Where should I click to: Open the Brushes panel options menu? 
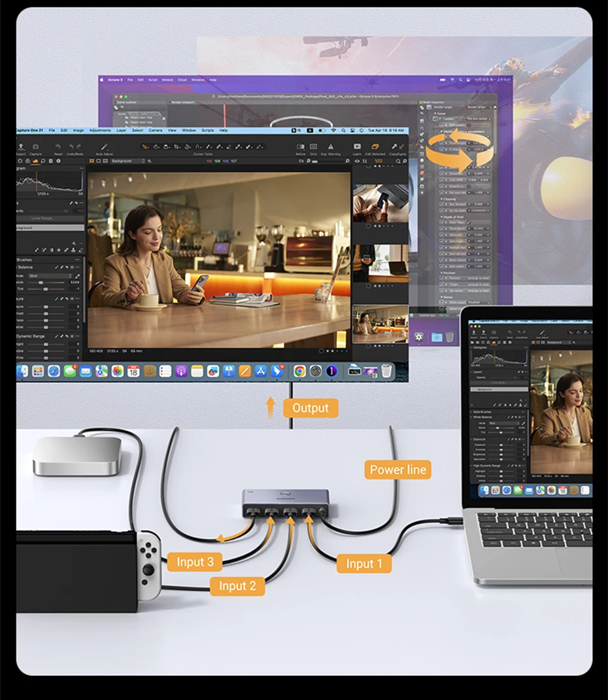78,260
